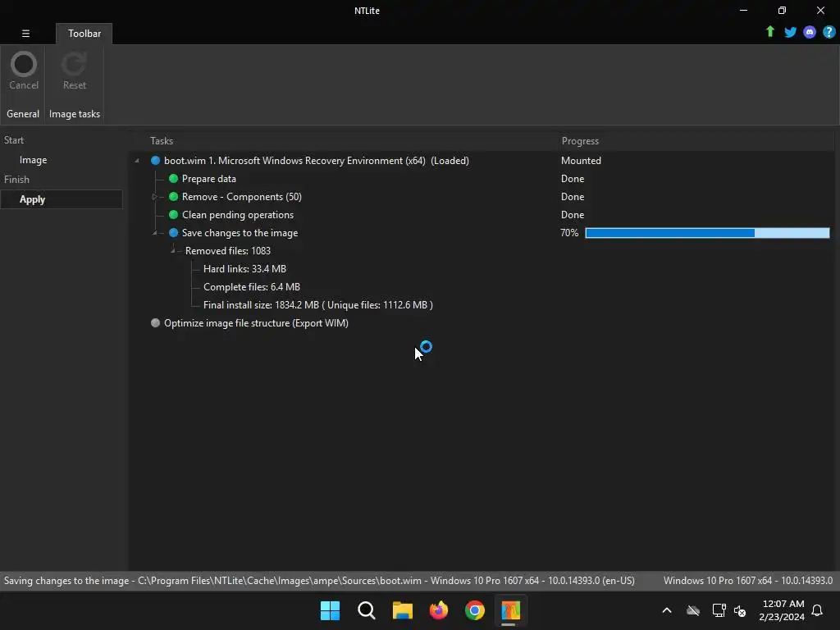840x630 pixels.
Task: Launch Chrome from taskbar
Action: 475,610
